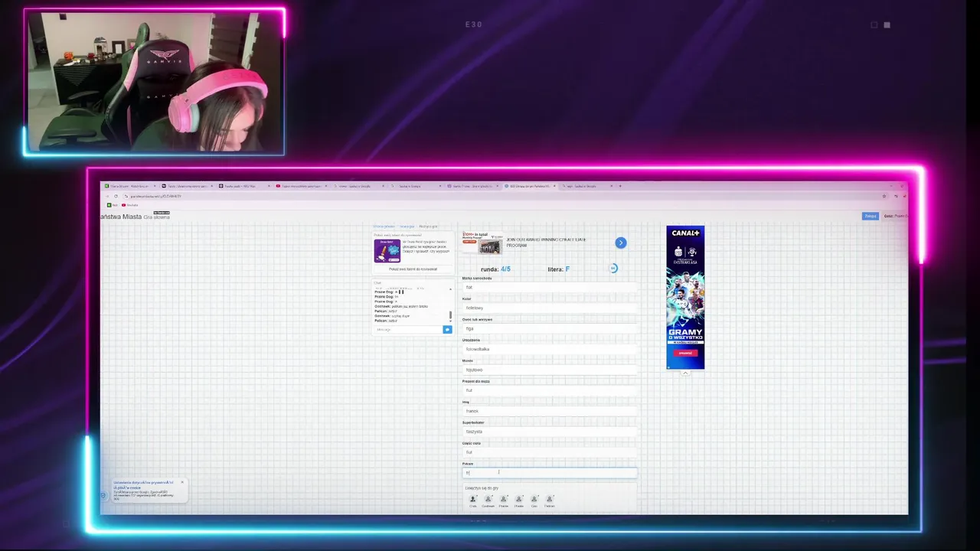This screenshot has height=551, width=980.
Task: Click the YouTube bookmark in the bookmarks bar
Action: click(130, 204)
